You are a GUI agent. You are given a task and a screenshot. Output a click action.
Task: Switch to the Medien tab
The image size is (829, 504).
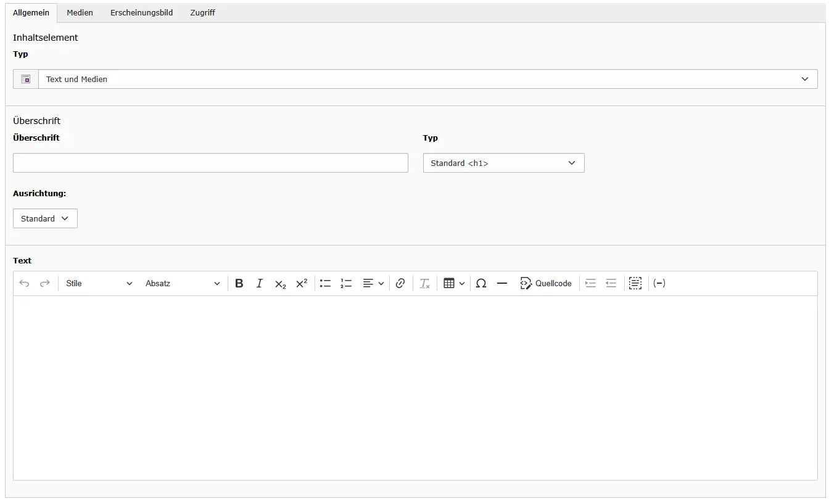(x=80, y=13)
